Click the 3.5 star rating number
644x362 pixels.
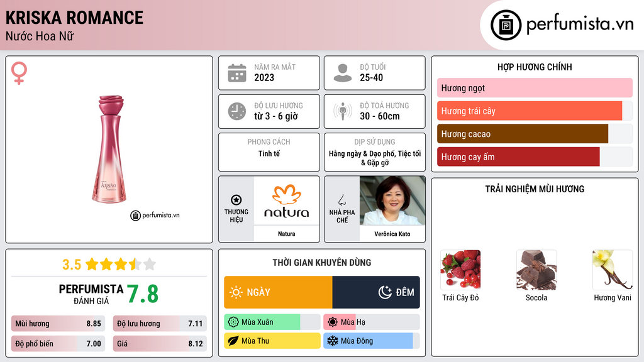(72, 265)
